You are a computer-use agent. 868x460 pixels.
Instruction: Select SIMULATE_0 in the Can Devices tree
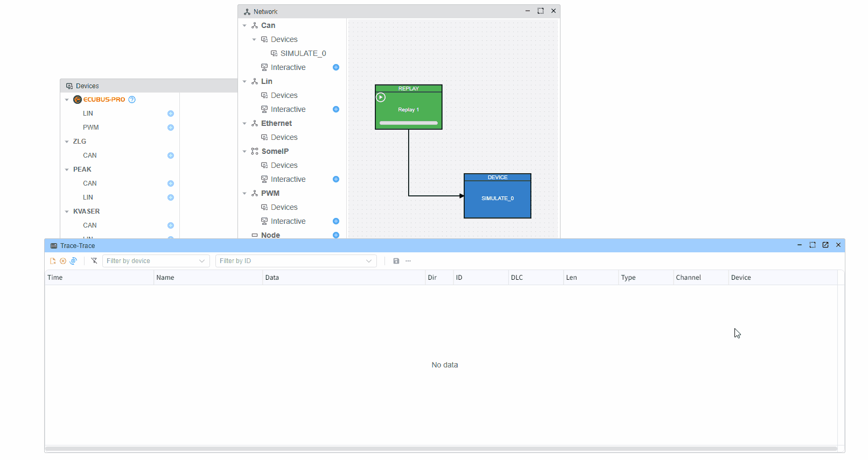point(303,53)
